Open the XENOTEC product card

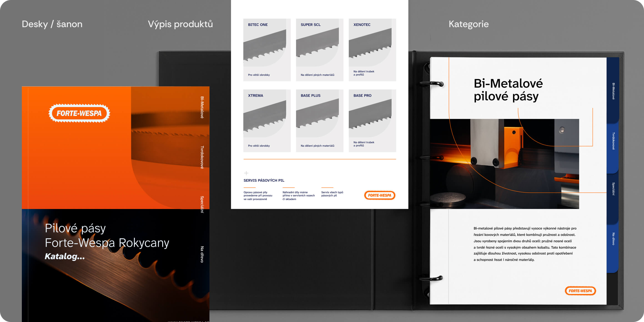pyautogui.click(x=372, y=50)
